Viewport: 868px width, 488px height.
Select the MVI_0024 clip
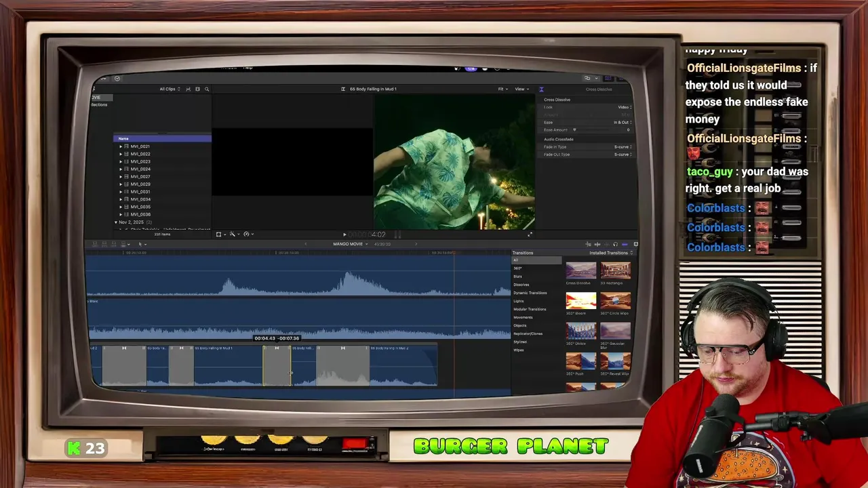(x=140, y=169)
